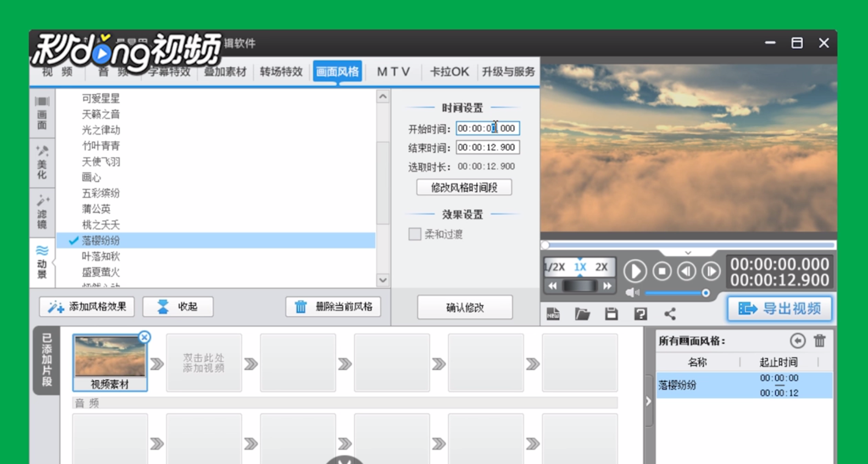Collapse the right styles panel arrow
The width and height of the screenshot is (868, 464).
click(648, 401)
